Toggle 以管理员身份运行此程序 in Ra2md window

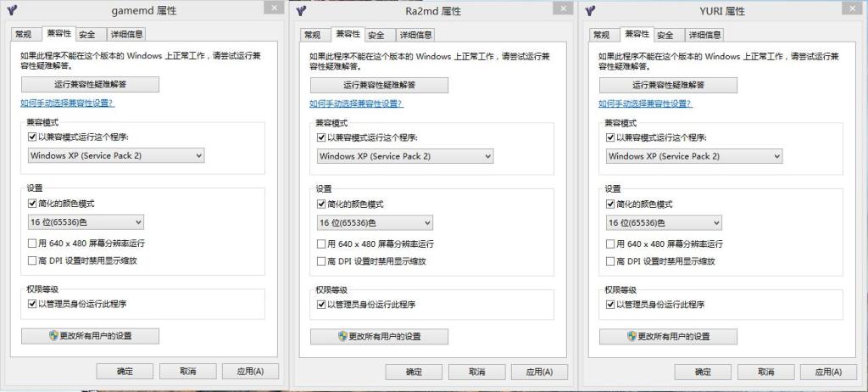(x=320, y=305)
